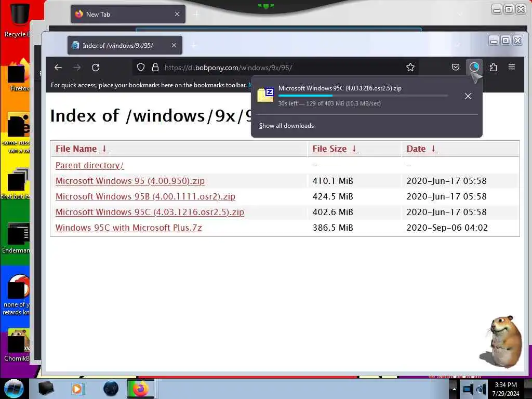
Task: Toggle the Downloads toolbar button
Action: 474,67
